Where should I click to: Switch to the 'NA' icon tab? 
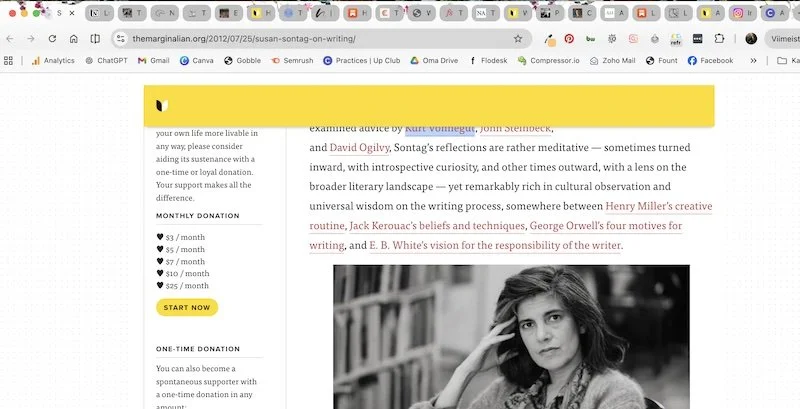coord(486,13)
